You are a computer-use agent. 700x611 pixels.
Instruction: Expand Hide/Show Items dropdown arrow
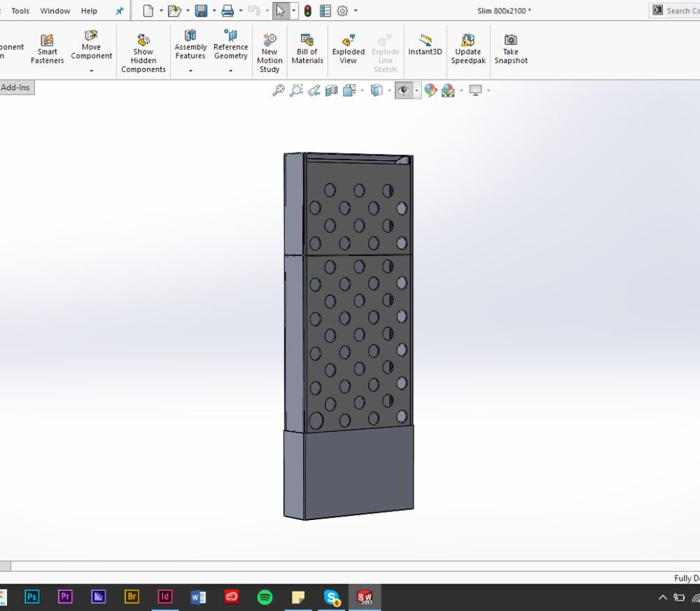[416, 90]
